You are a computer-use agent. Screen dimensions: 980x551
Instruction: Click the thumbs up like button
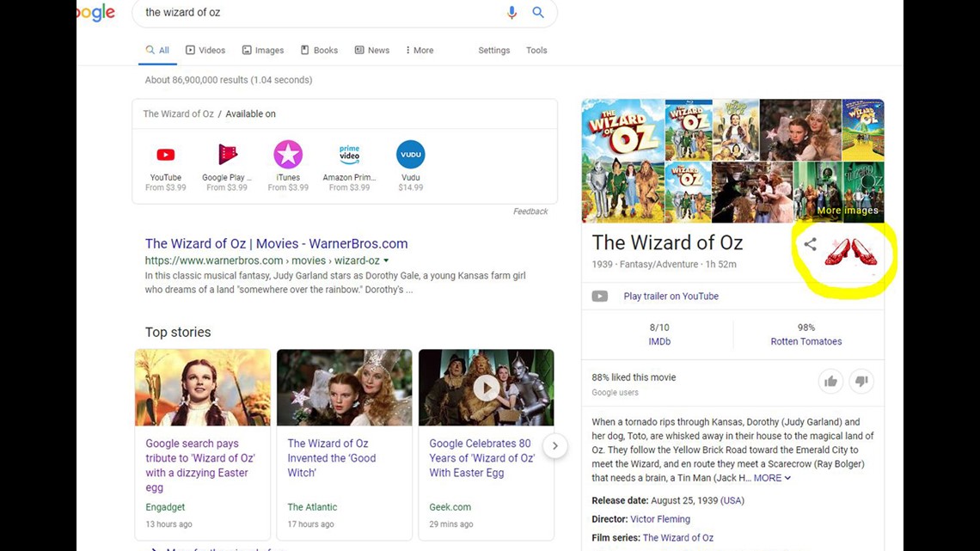(x=830, y=381)
